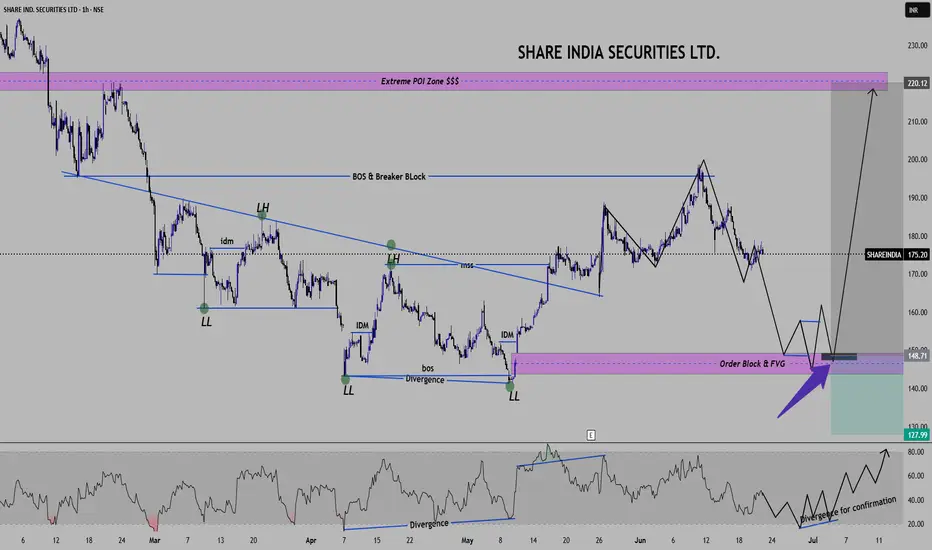The height and width of the screenshot is (550, 932).
Task: Click the 'Extreme POI Zone $$$' label
Action: click(420, 81)
